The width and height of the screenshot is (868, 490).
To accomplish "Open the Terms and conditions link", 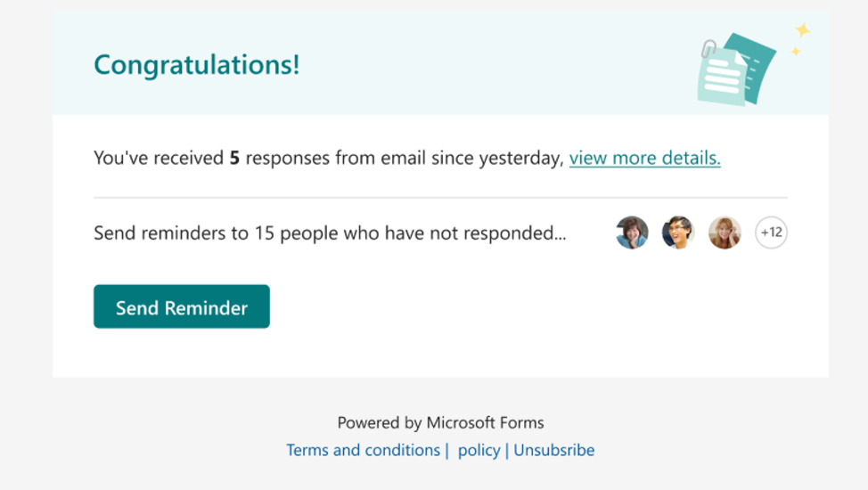I will 363,450.
